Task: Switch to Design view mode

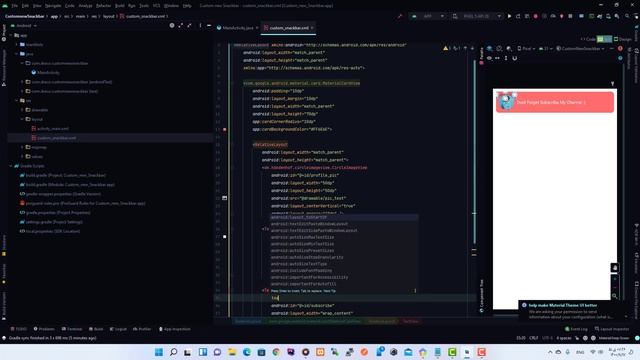Action: coord(623,39)
